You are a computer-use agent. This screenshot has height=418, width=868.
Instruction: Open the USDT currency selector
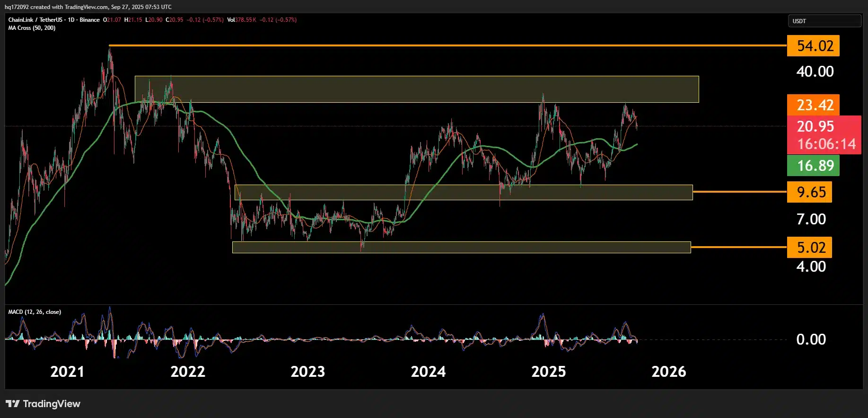click(824, 21)
